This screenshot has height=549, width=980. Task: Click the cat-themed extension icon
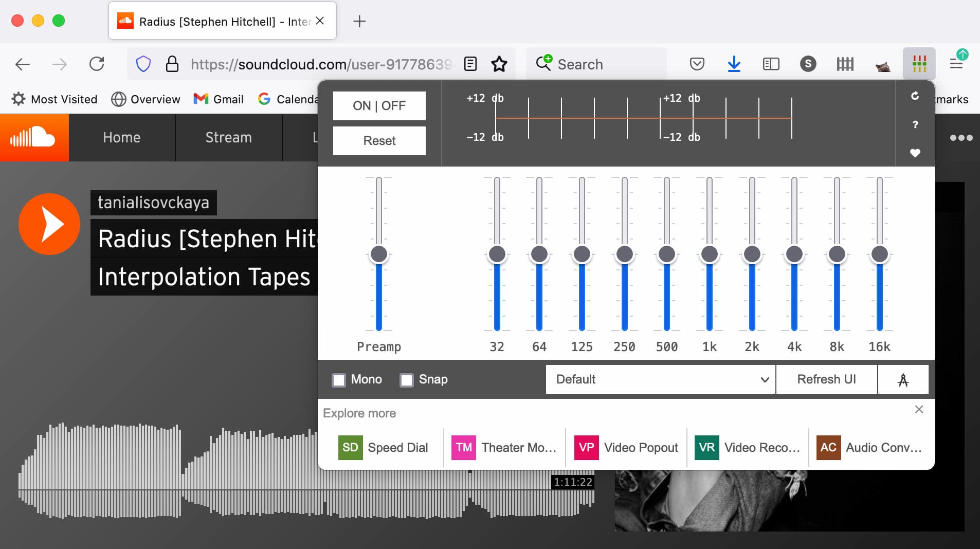[x=882, y=63]
